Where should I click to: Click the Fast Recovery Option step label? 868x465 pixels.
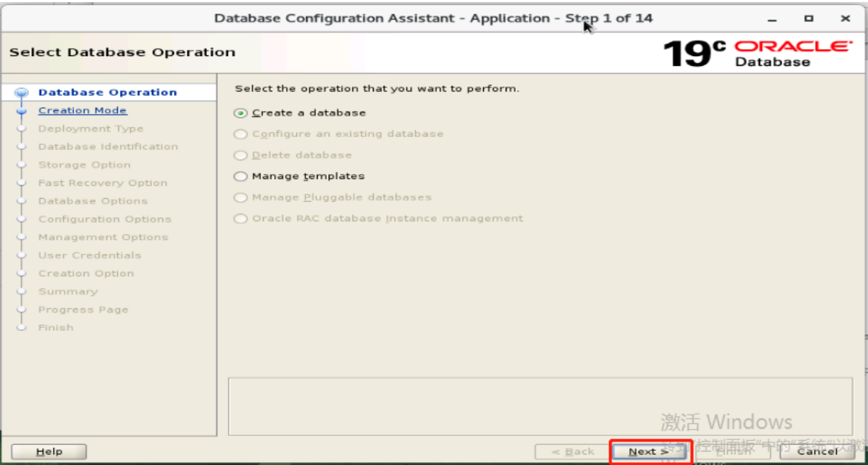coord(103,182)
